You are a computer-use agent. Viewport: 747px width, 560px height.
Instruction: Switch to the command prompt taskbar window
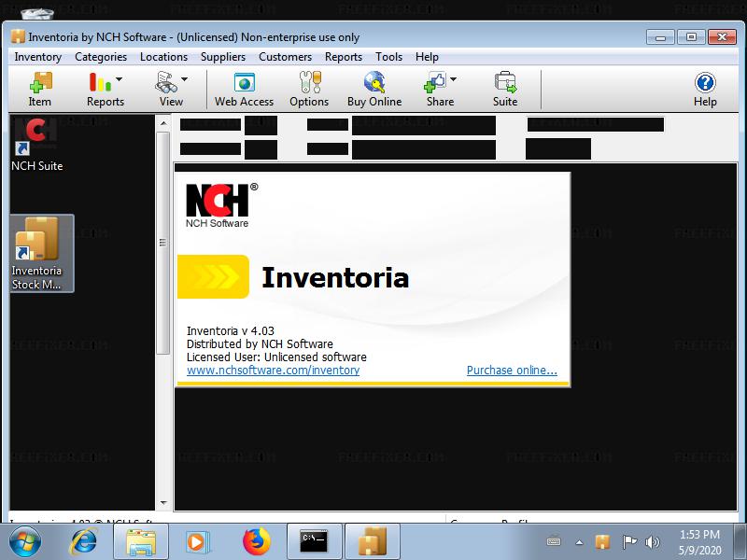315,542
